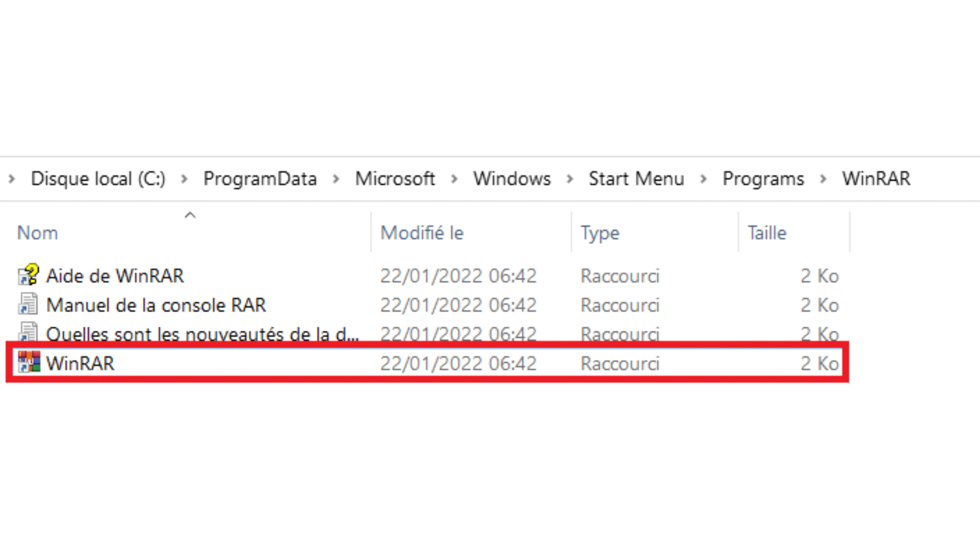This screenshot has height=551, width=980.
Task: Navigate to ProgramData breadcrumb
Action: (260, 179)
